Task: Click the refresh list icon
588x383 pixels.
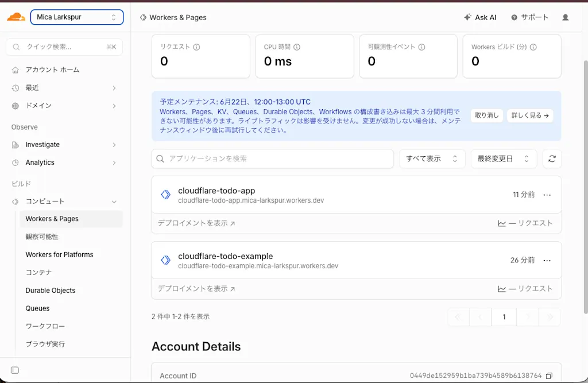Action: click(552, 158)
